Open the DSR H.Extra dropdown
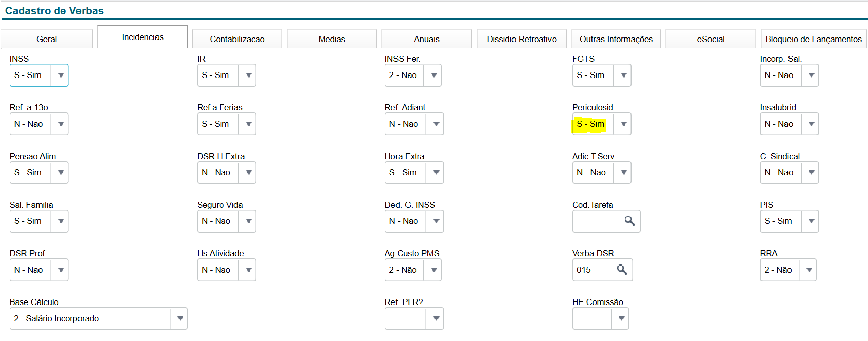Image resolution: width=868 pixels, height=341 pixels. (248, 172)
